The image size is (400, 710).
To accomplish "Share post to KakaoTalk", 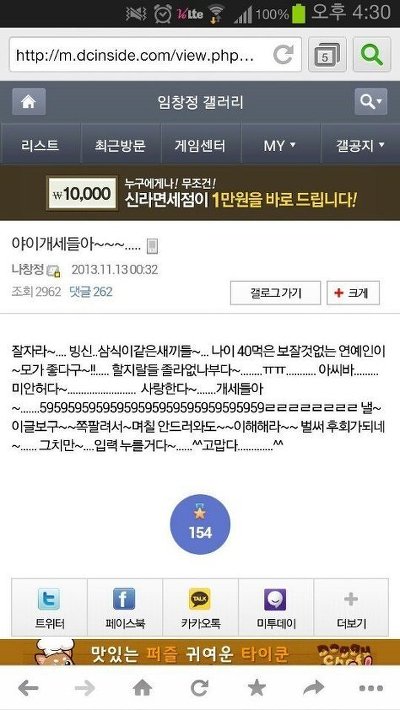I will point(200,608).
